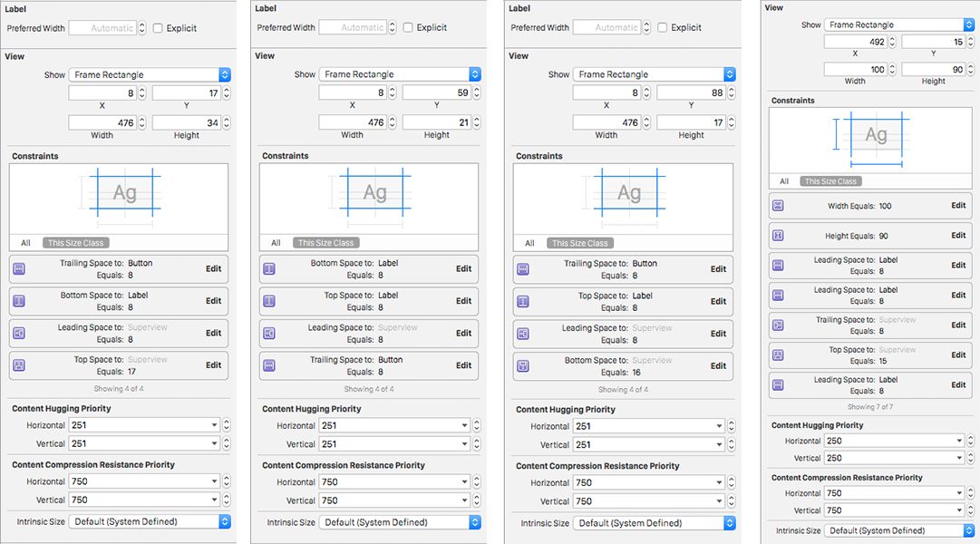Click the X field showing 492

[x=856, y=42]
